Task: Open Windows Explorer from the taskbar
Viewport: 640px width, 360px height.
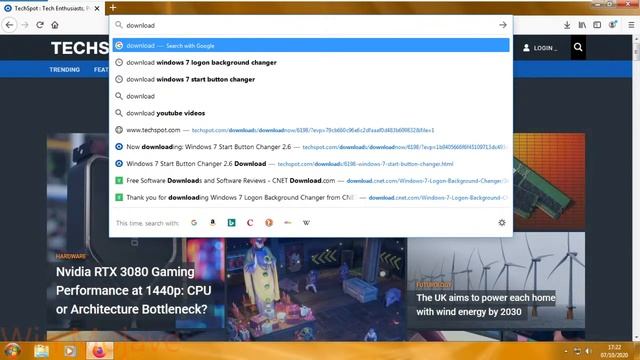Action: 42,351
